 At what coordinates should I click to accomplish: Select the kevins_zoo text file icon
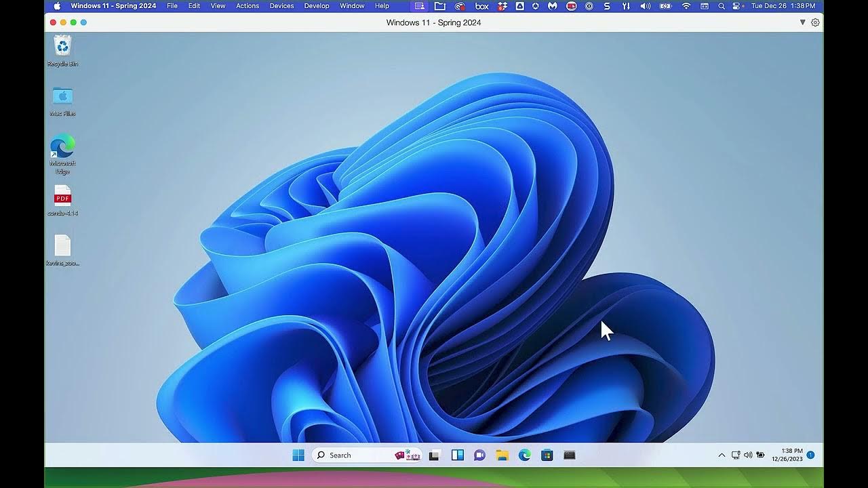[62, 251]
